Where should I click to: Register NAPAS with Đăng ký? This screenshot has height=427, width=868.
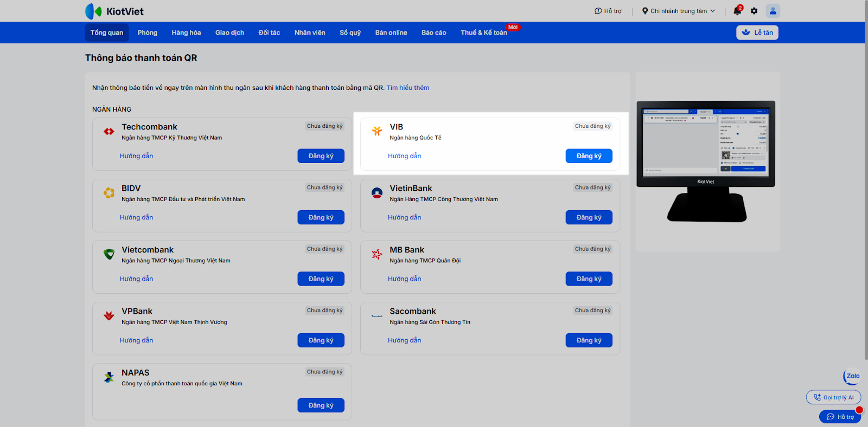(321, 405)
